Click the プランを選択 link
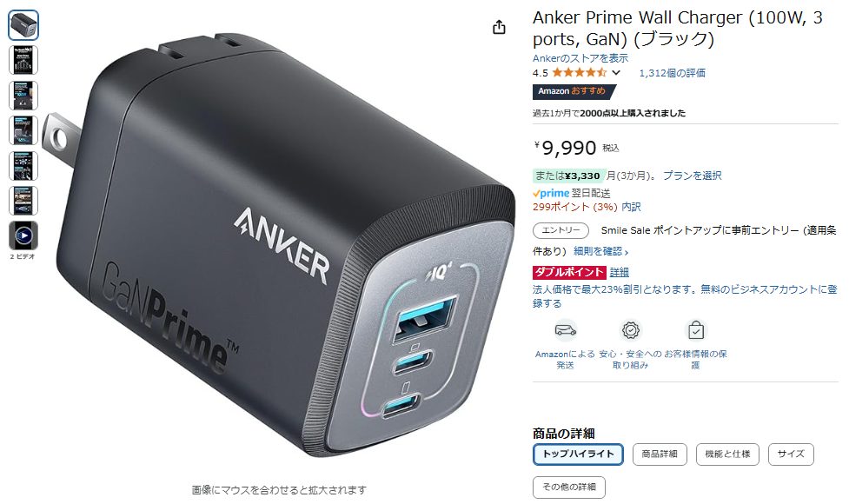849x504 pixels. click(692, 176)
